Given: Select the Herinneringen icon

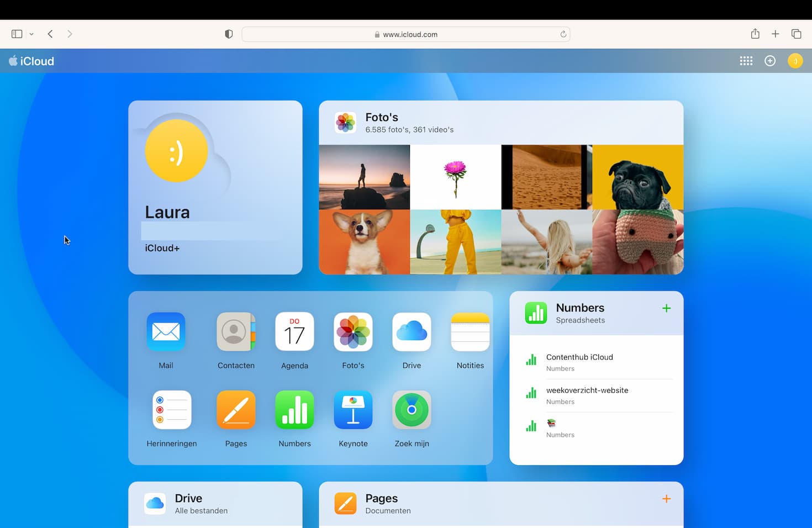Looking at the screenshot, I should click(172, 410).
